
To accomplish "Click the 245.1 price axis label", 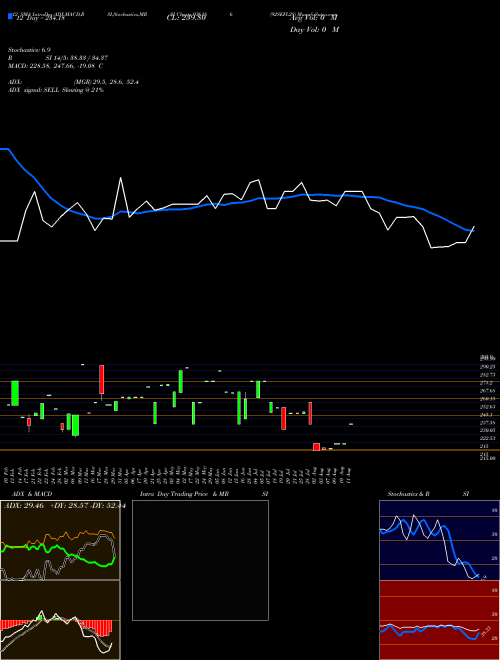I will pyautogui.click(x=487, y=415).
